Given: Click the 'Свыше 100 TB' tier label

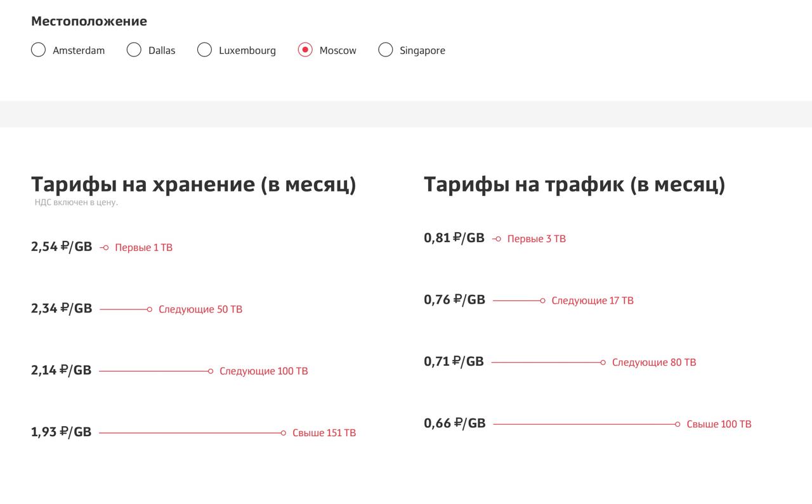Looking at the screenshot, I should (719, 424).
